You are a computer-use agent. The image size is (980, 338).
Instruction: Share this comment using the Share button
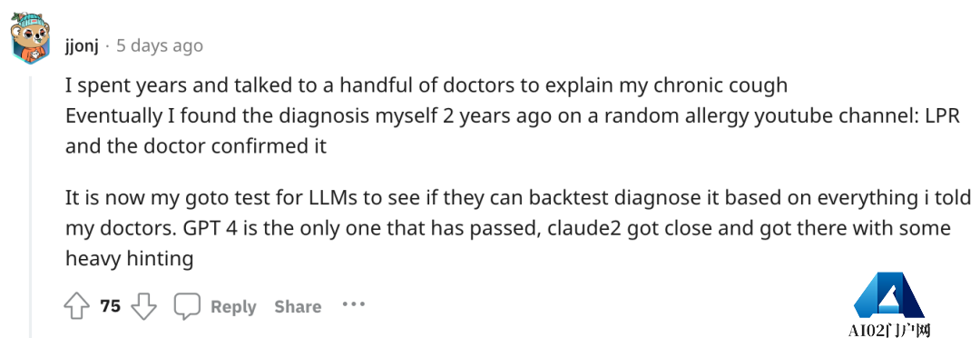coord(298,307)
